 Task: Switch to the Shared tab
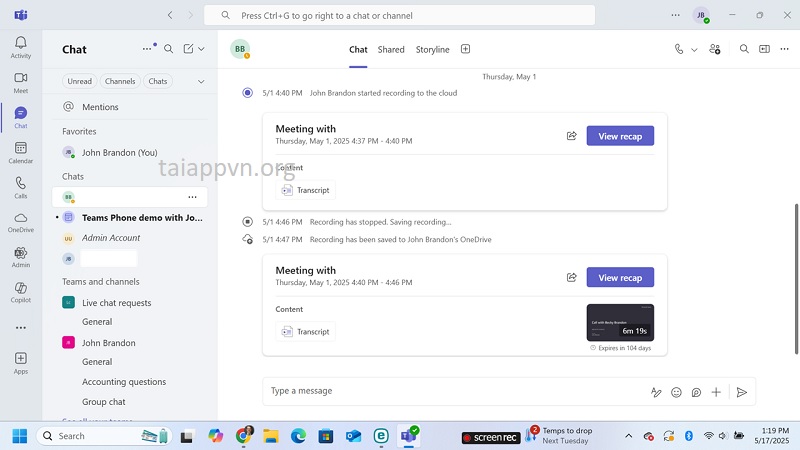pos(391,49)
